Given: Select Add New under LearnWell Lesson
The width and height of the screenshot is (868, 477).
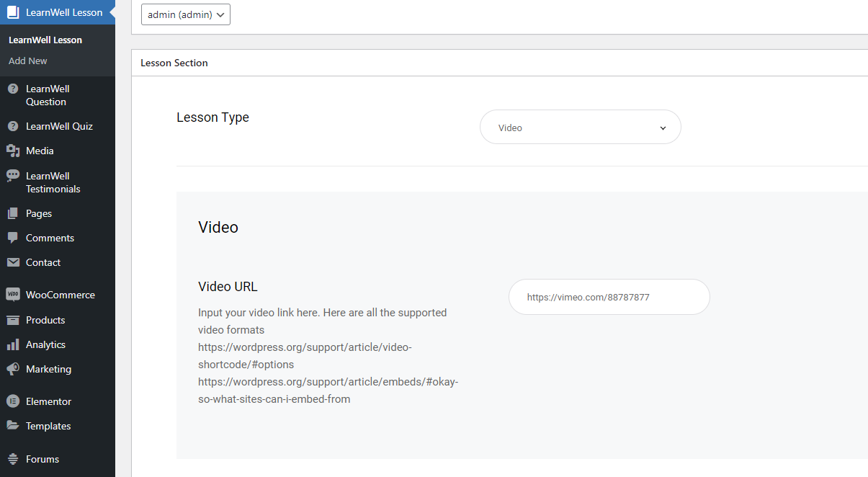Looking at the screenshot, I should [28, 61].
